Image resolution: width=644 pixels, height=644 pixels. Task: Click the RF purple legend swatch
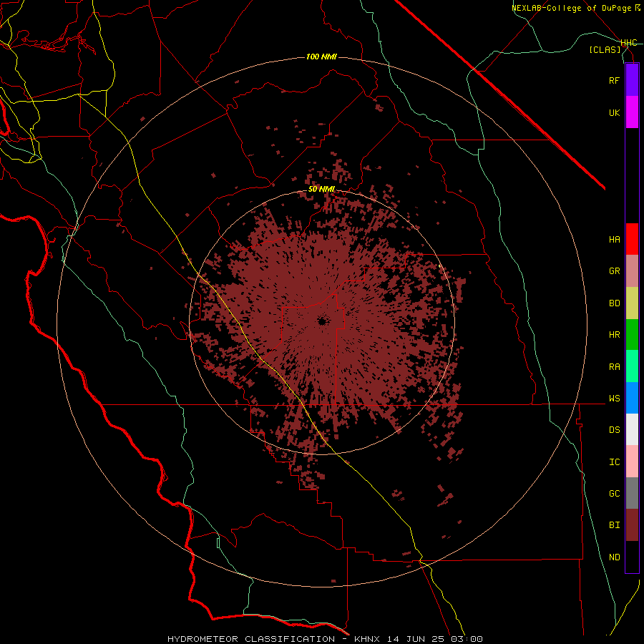coord(632,80)
